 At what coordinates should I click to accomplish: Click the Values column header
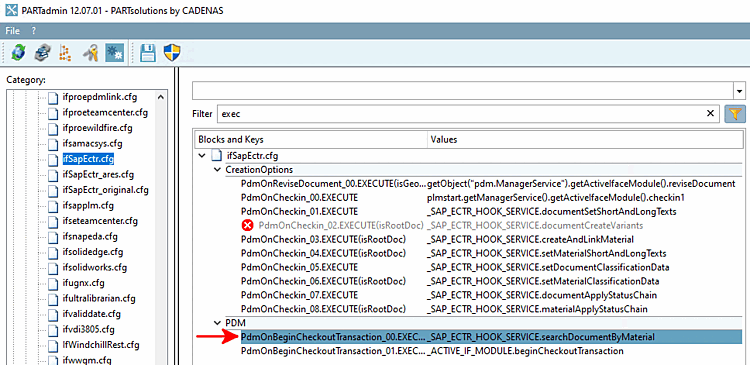[585, 140]
